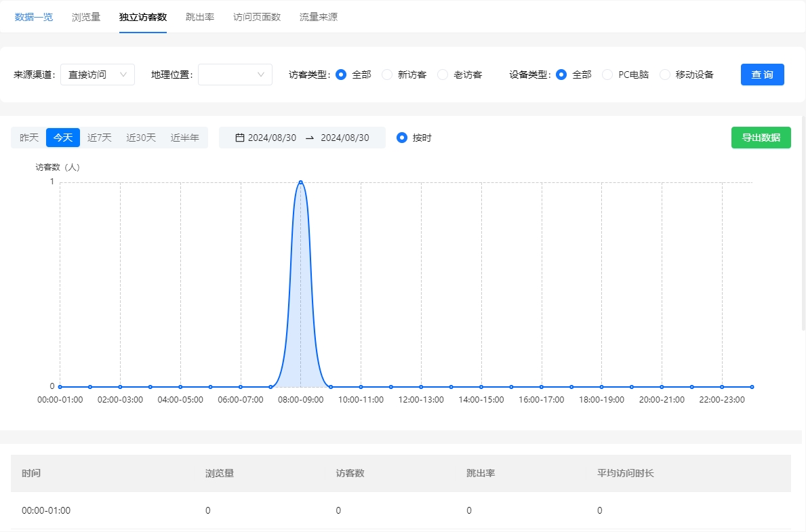Choose PC电脑 device type option

coord(607,75)
